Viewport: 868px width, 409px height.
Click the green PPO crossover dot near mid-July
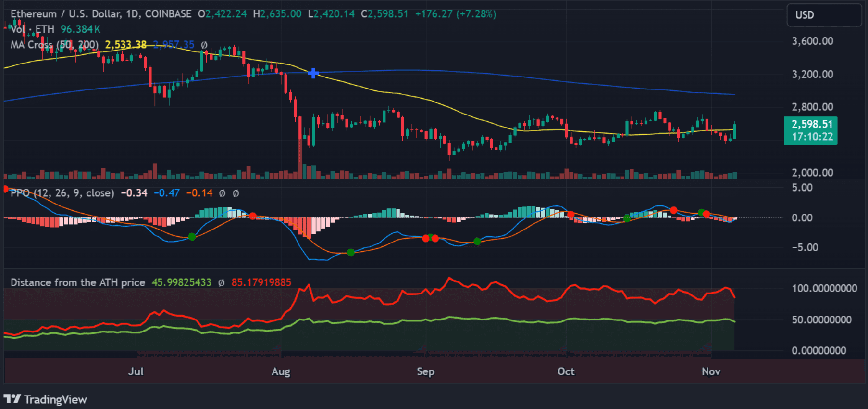[192, 237]
